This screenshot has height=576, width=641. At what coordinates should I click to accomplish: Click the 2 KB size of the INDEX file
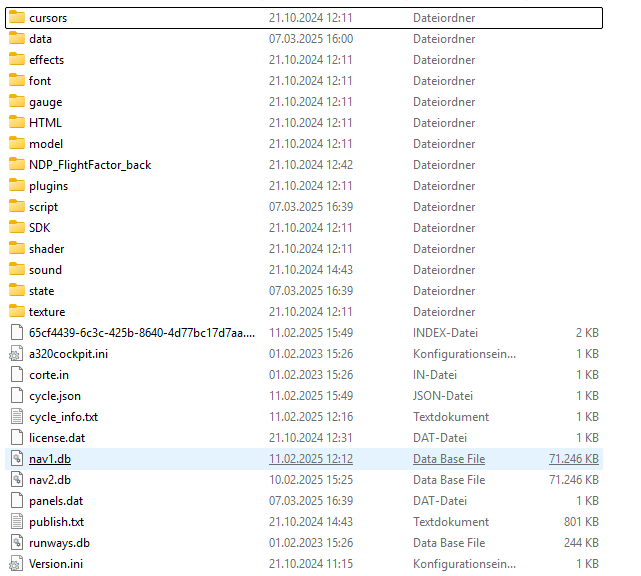(587, 333)
